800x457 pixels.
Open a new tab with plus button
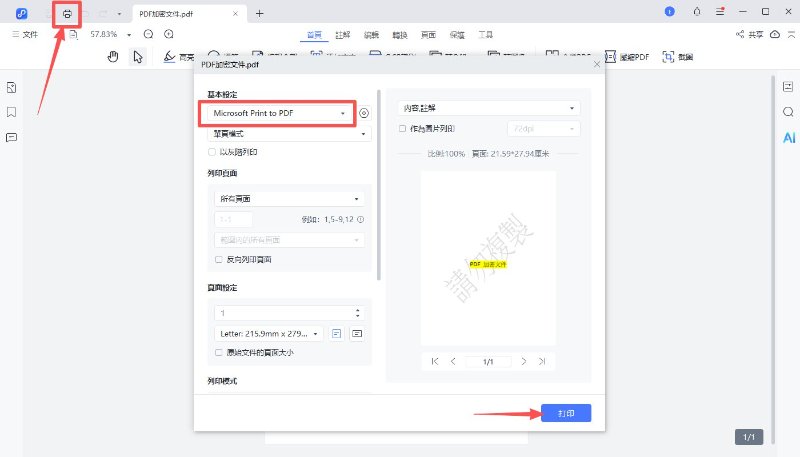(x=259, y=14)
